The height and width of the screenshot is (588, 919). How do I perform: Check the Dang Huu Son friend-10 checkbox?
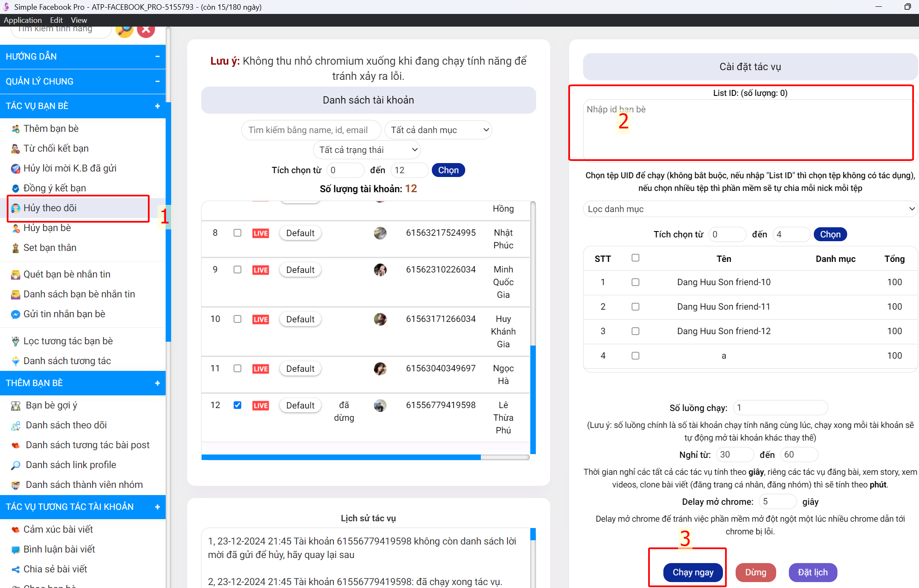(635, 282)
